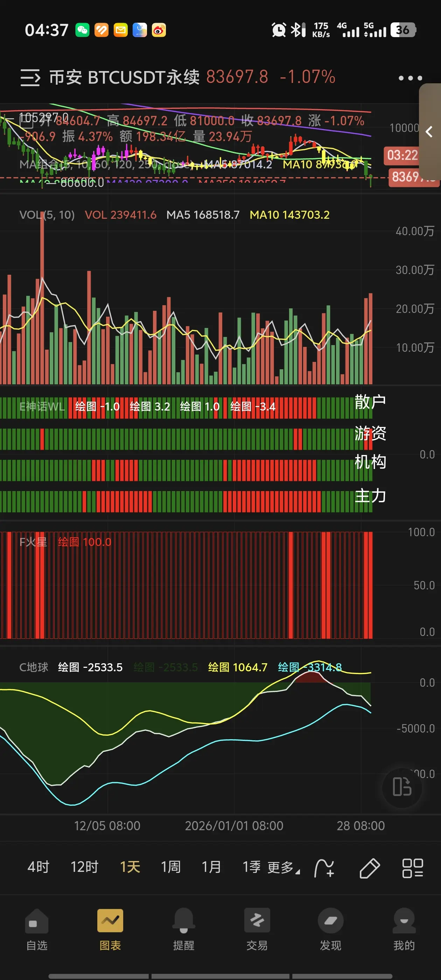Viewport: 441px width, 980px height.
Task: Tap the Weibo notification icon
Action: (159, 30)
